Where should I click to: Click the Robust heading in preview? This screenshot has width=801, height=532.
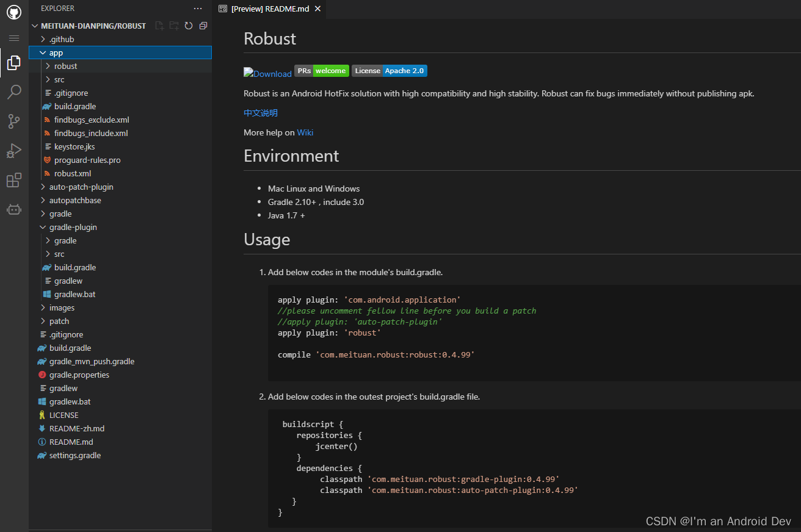point(270,38)
